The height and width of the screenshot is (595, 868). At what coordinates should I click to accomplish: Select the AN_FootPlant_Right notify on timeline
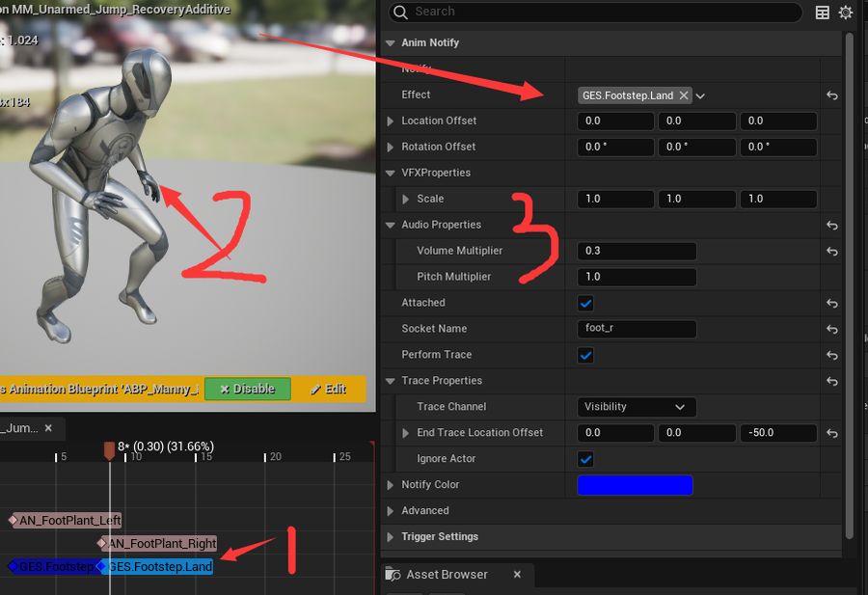157,544
